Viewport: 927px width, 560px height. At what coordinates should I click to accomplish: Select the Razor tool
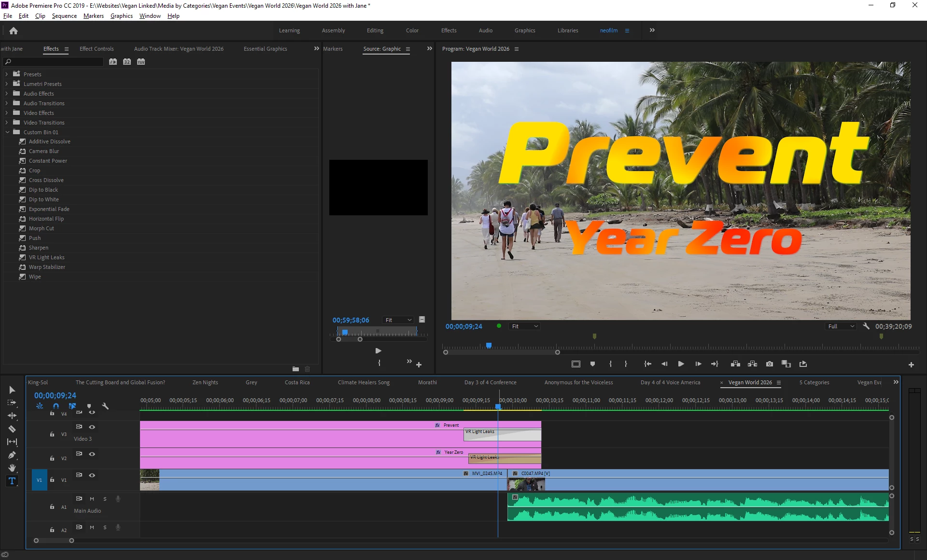[12, 429]
